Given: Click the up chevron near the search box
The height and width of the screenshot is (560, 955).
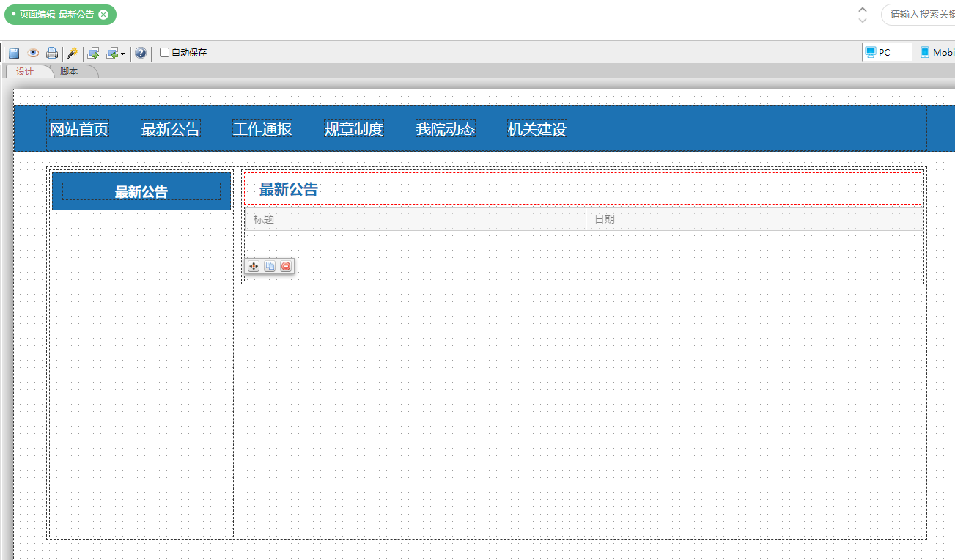Looking at the screenshot, I should coord(863,10).
